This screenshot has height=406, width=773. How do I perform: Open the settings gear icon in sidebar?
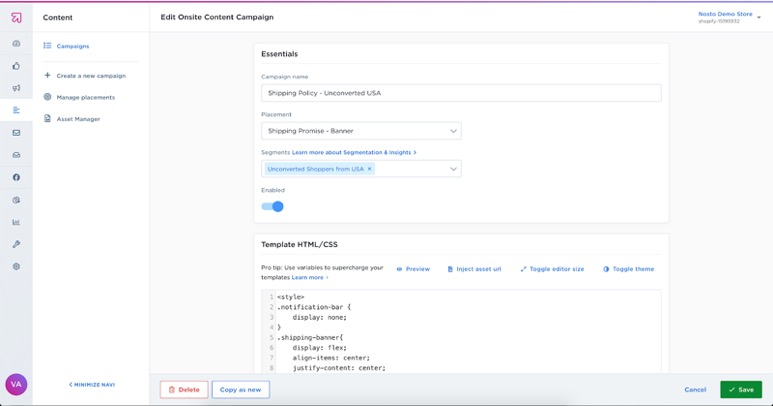pyautogui.click(x=16, y=267)
